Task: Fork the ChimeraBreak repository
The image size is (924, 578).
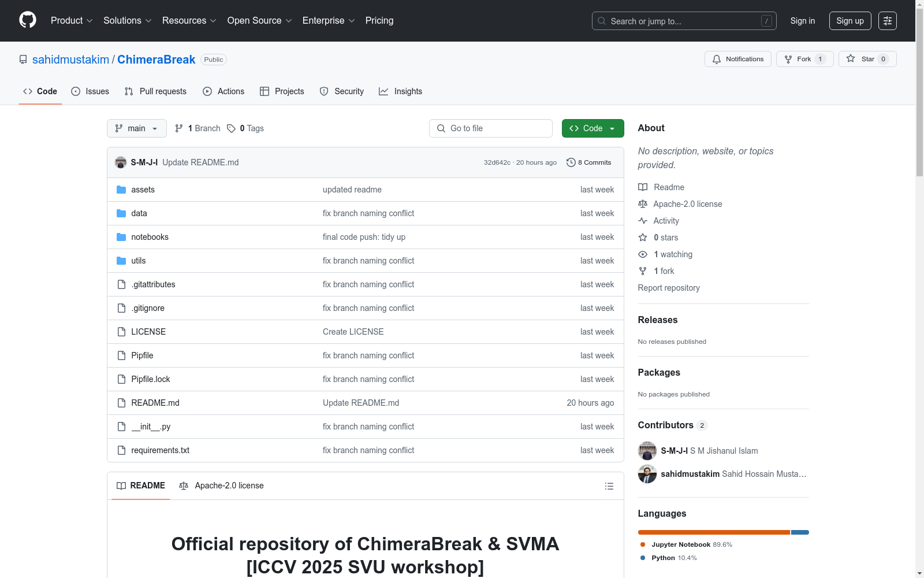Action: (804, 59)
